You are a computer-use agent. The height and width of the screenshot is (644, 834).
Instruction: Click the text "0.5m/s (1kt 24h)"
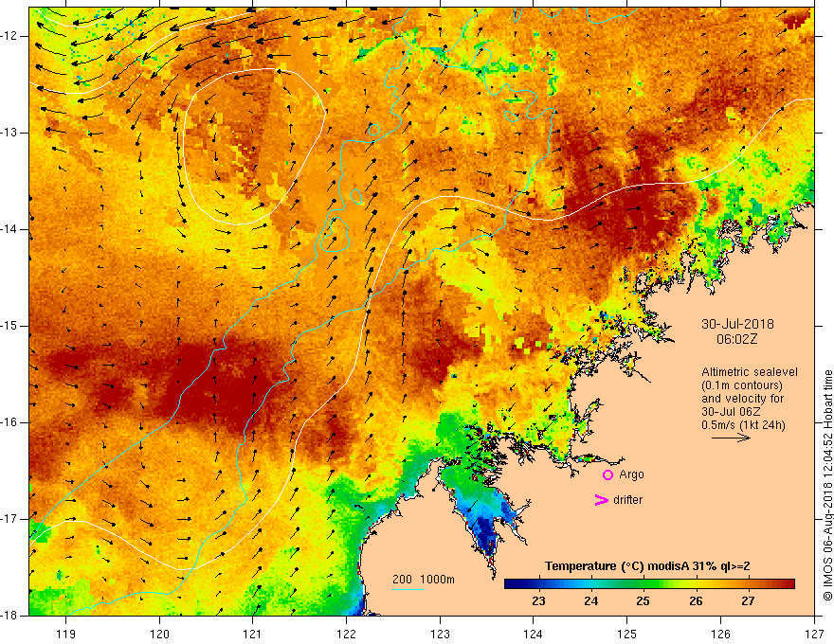743,425
